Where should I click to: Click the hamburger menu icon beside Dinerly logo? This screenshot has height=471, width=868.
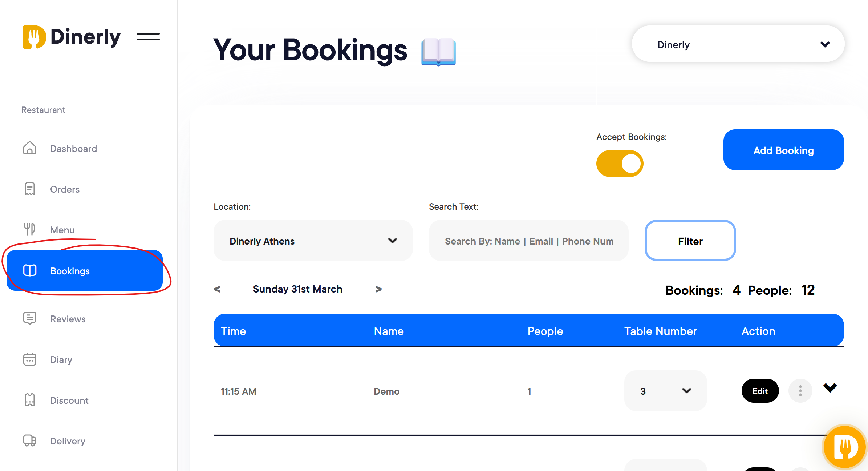[x=148, y=37]
